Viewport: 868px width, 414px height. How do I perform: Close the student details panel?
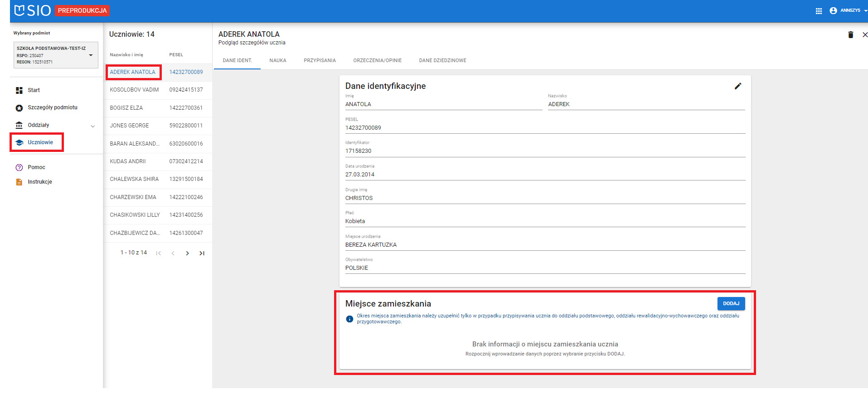pyautogui.click(x=865, y=35)
